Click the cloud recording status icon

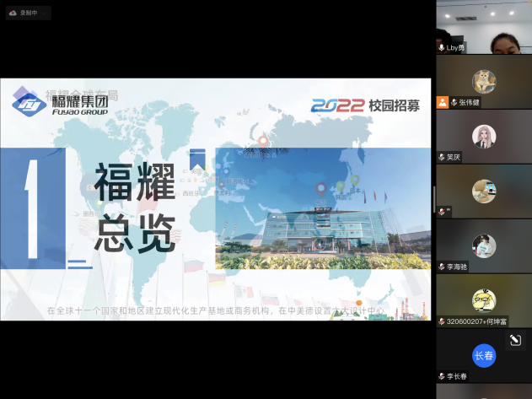tap(13, 13)
